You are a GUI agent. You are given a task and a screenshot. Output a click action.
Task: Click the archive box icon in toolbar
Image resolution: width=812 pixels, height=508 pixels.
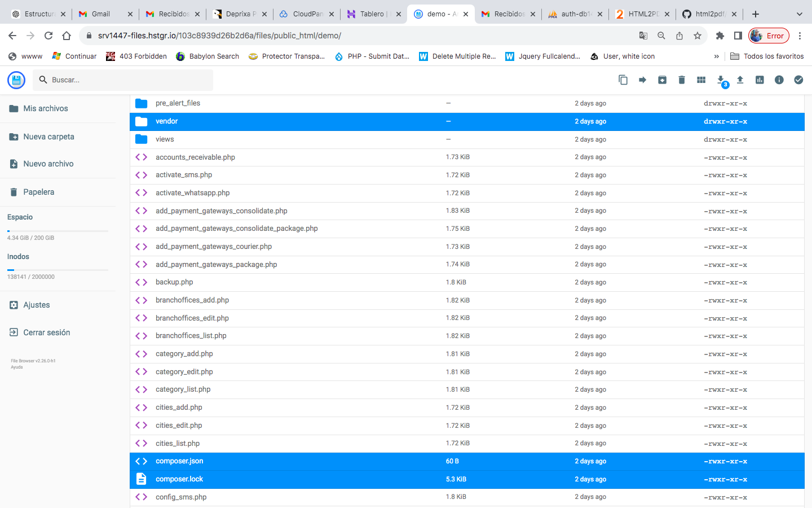pyautogui.click(x=662, y=80)
